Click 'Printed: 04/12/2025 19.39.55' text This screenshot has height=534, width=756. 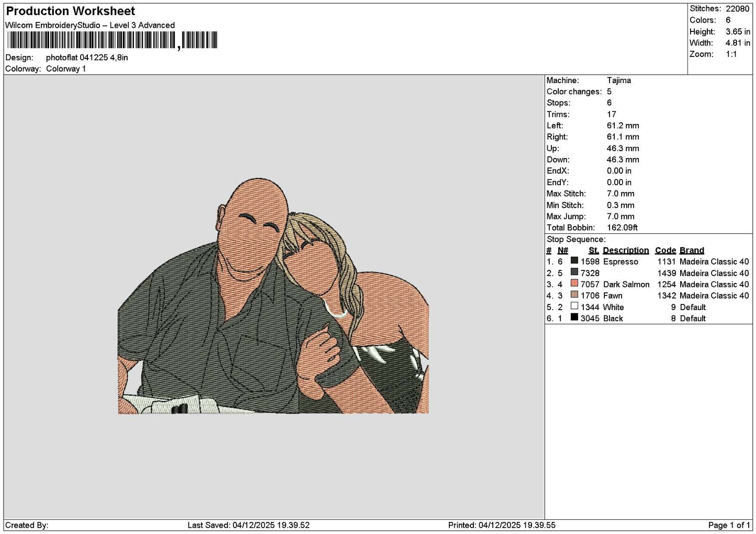[502, 525]
